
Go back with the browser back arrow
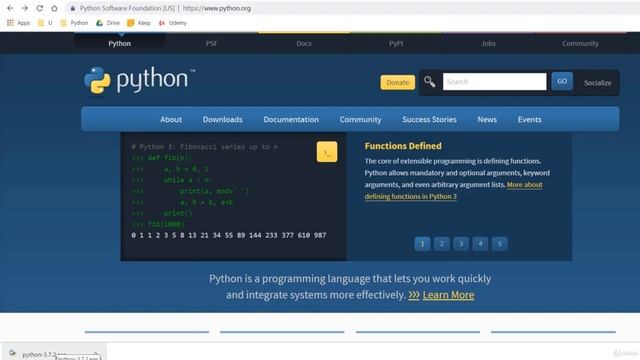click(10, 8)
